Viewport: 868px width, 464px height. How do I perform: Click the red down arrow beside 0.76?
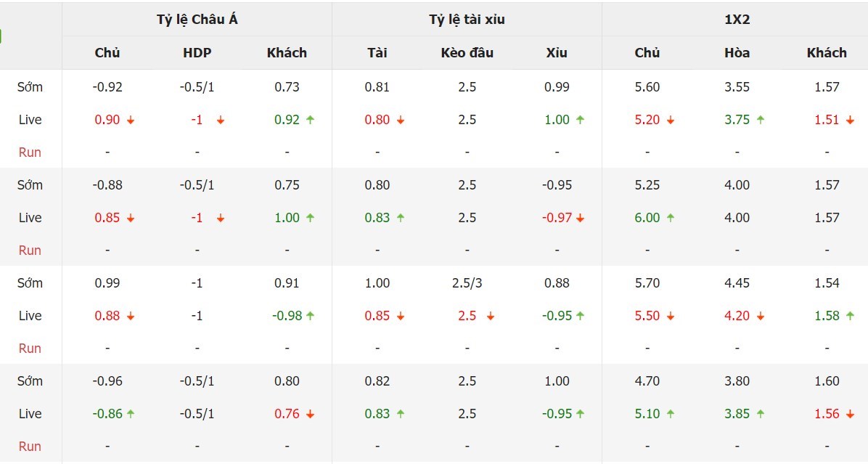pyautogui.click(x=311, y=415)
